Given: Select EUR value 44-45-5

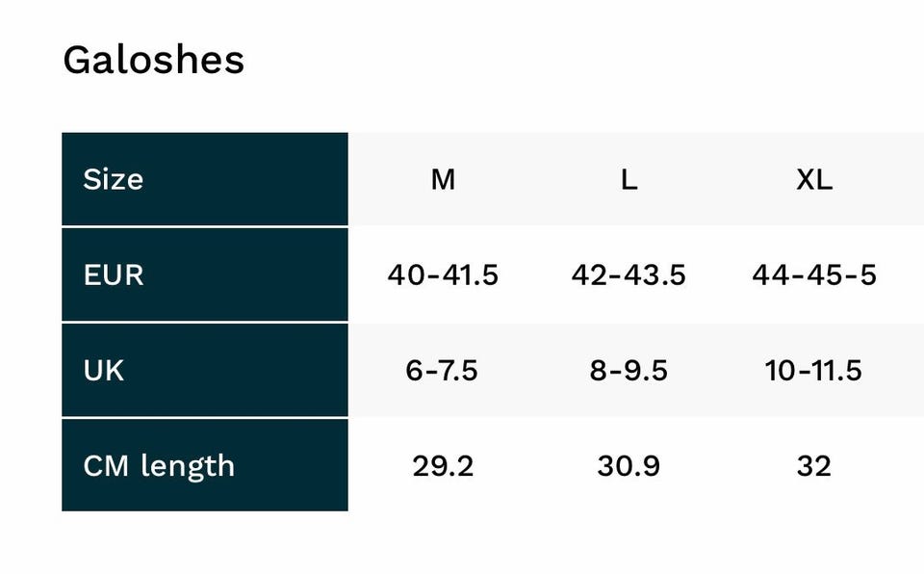Looking at the screenshot, I should [814, 274].
